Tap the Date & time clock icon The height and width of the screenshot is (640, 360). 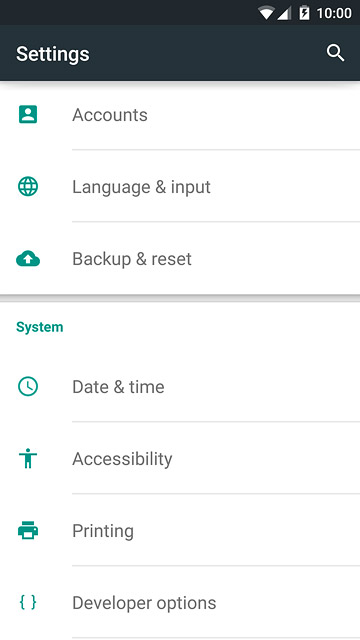(28, 386)
